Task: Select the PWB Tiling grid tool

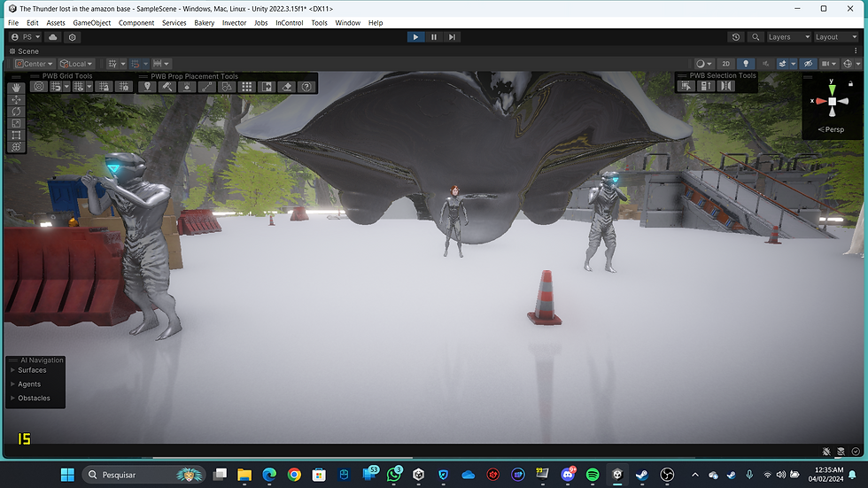Action: pyautogui.click(x=246, y=86)
